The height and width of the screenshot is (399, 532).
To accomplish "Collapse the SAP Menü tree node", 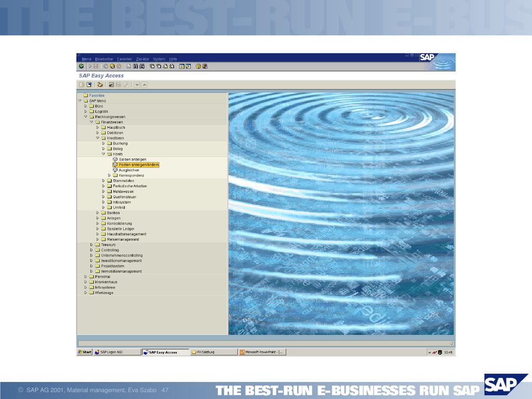I will click(x=80, y=101).
